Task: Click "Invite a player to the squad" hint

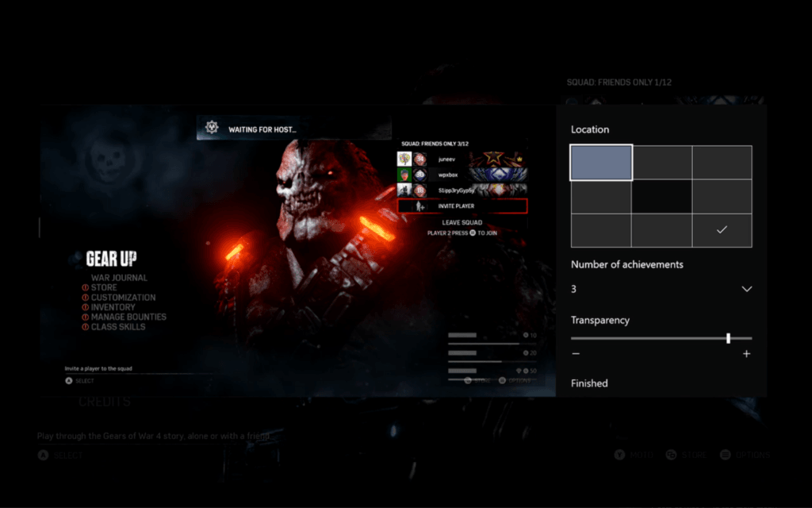Action: point(98,368)
